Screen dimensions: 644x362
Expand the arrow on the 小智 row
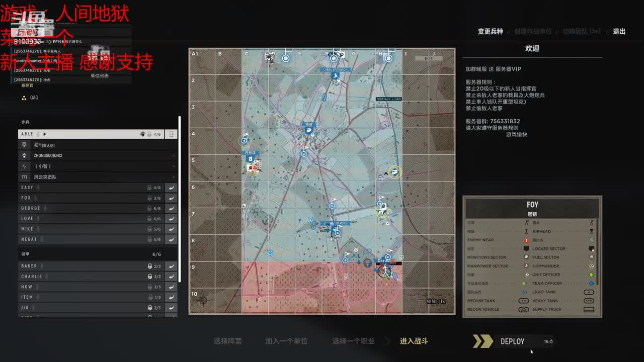(174, 166)
